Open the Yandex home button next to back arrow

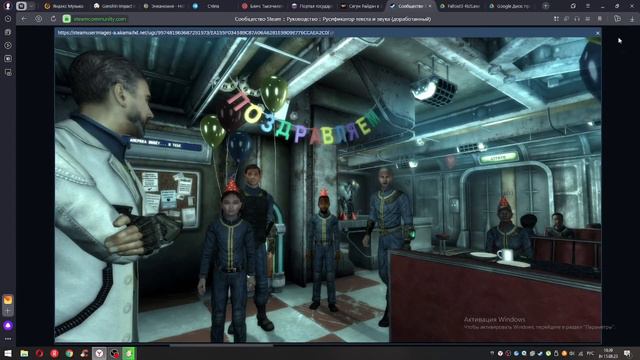tap(39, 19)
